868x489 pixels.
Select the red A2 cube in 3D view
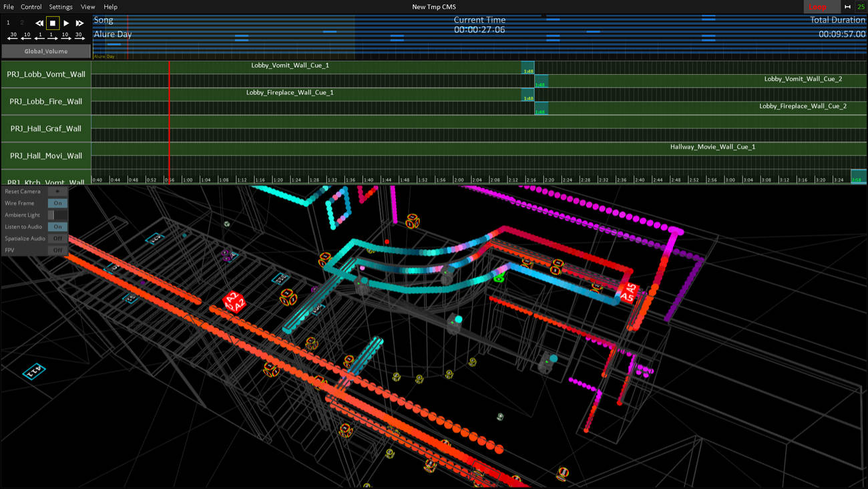(234, 302)
